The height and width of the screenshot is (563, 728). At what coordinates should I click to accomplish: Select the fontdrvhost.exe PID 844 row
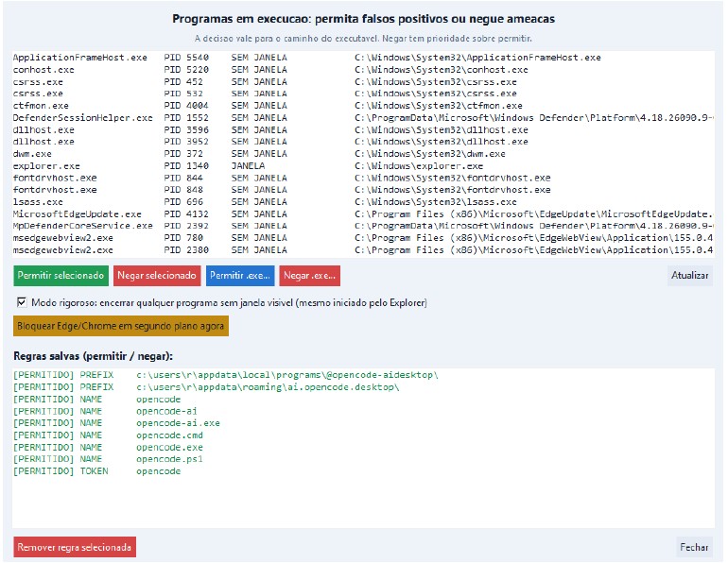[363, 179]
